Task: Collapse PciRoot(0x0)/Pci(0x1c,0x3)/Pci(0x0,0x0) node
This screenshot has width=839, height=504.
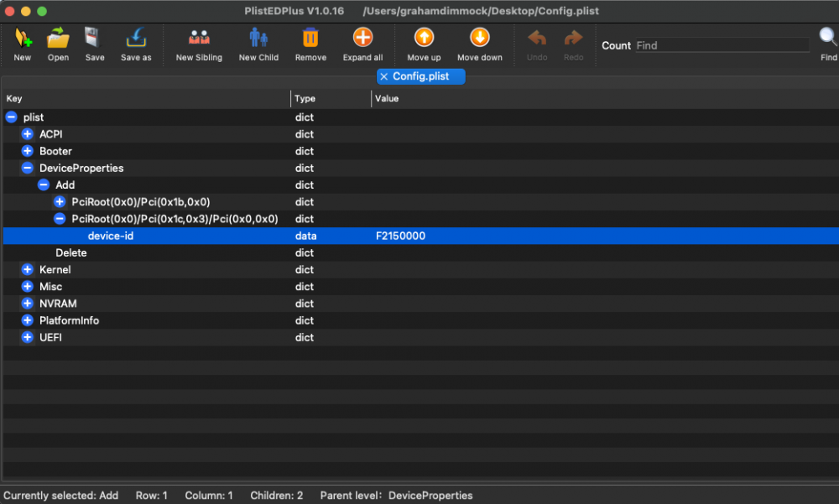Action: [60, 219]
